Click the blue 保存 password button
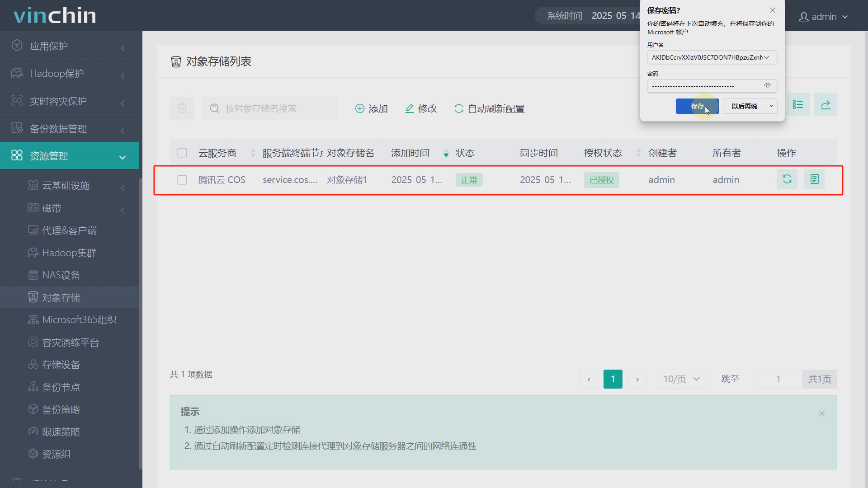Viewport: 868px width, 488px height. click(x=697, y=106)
